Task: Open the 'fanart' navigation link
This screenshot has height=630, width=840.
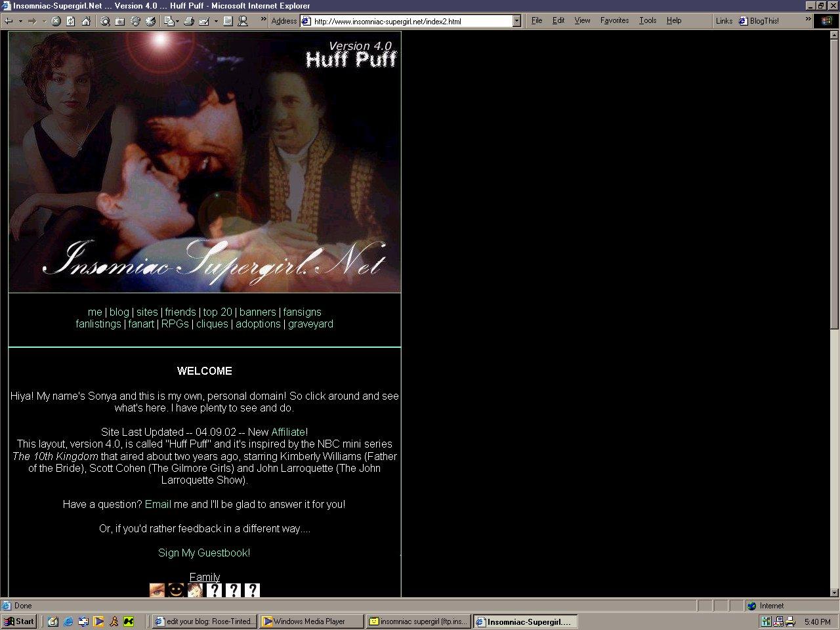Action: (x=141, y=324)
